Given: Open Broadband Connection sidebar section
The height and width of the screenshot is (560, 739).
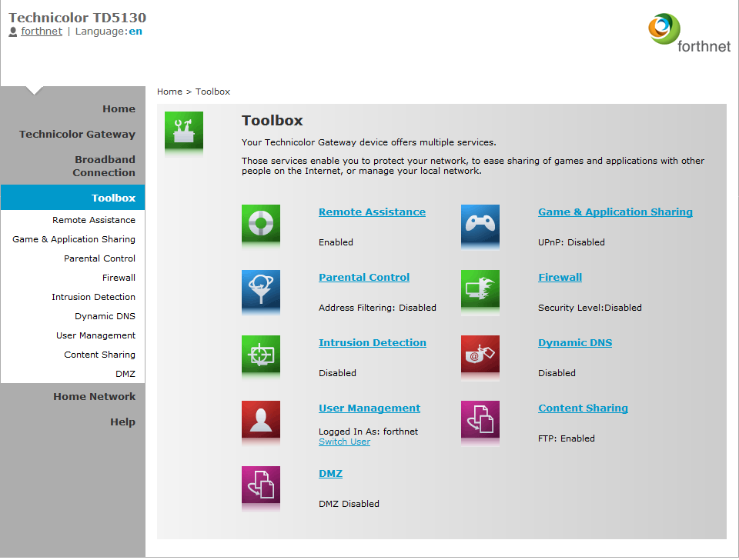Looking at the screenshot, I should point(104,166).
